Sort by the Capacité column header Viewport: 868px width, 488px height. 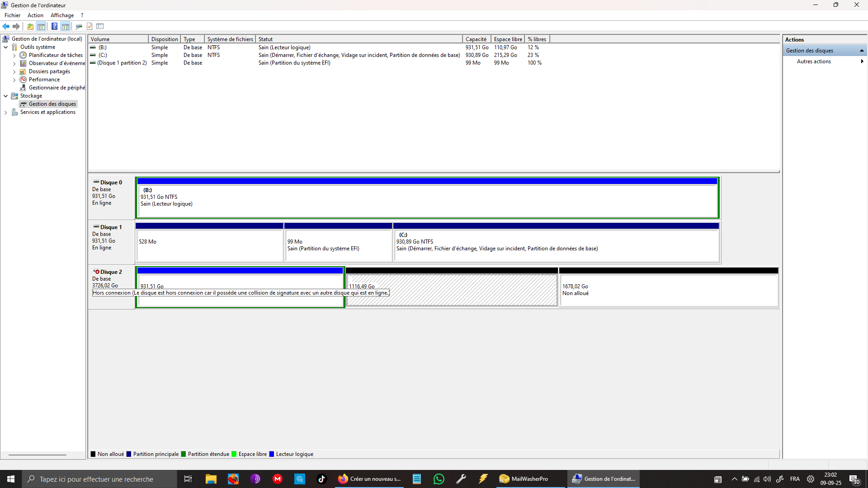tap(476, 39)
